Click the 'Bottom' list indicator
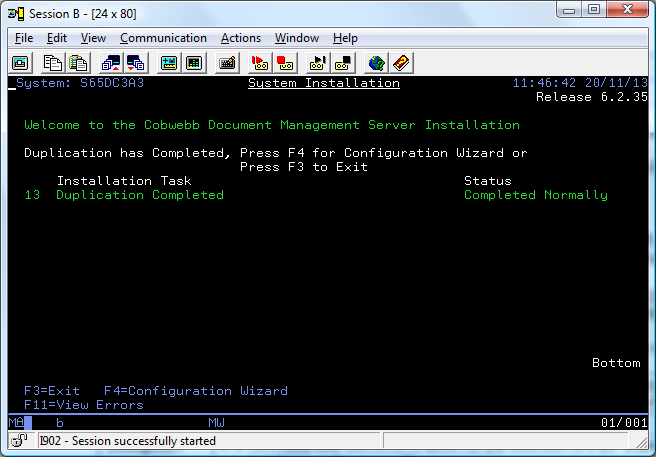Viewport: 656px width, 457px height. click(x=616, y=363)
